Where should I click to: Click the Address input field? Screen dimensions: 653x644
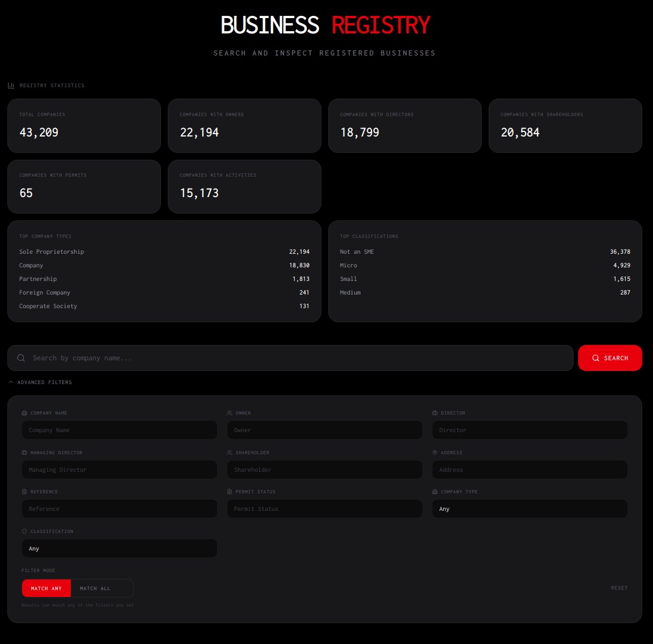[530, 470]
